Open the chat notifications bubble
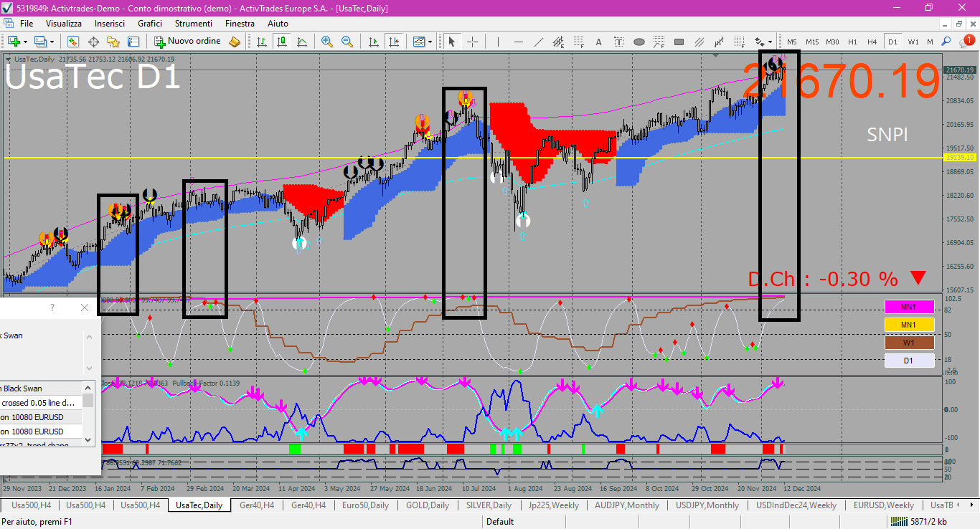Screen dimensions: 980x529 click(x=966, y=42)
